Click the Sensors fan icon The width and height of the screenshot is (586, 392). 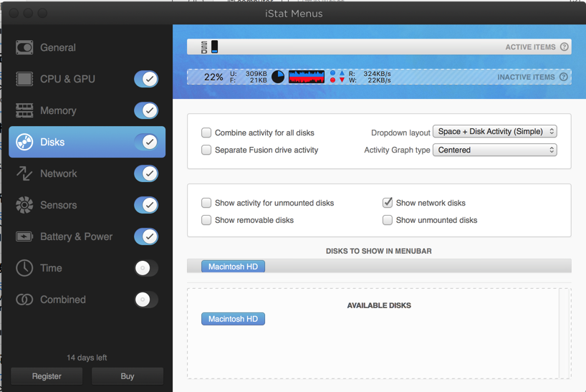click(x=24, y=205)
